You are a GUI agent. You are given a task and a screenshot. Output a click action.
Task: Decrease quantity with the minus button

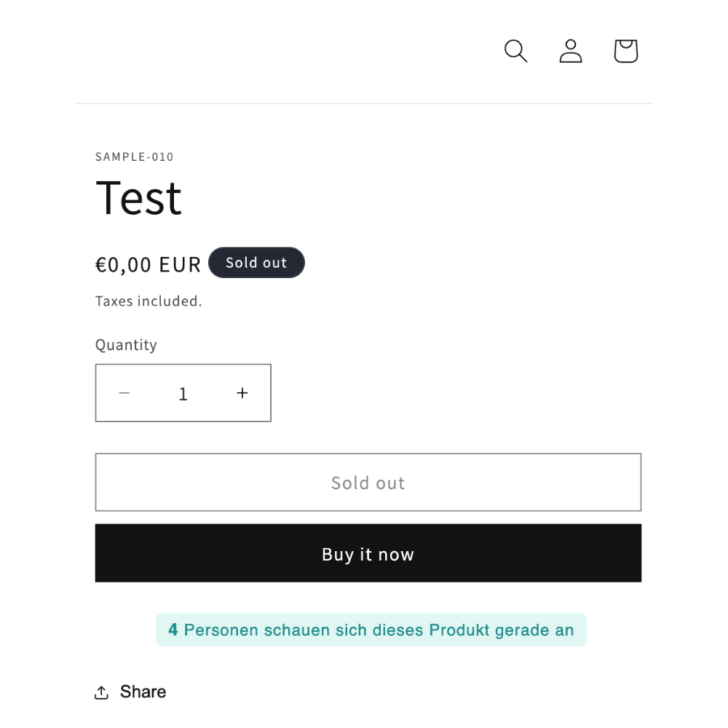pos(124,393)
